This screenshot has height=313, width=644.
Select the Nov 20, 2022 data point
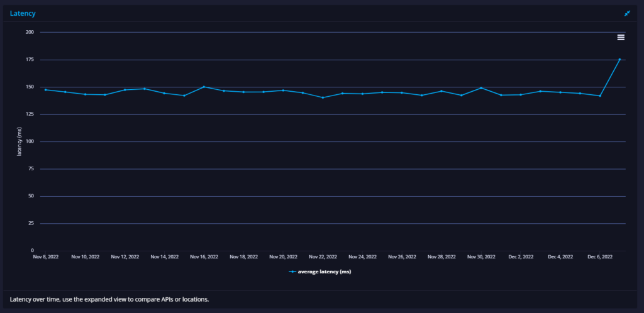283,91
